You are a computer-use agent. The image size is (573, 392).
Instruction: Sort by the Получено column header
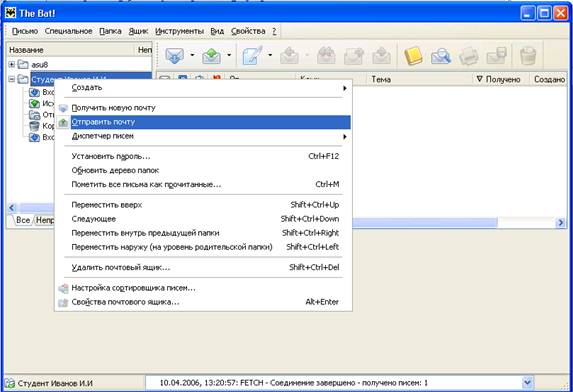point(501,79)
